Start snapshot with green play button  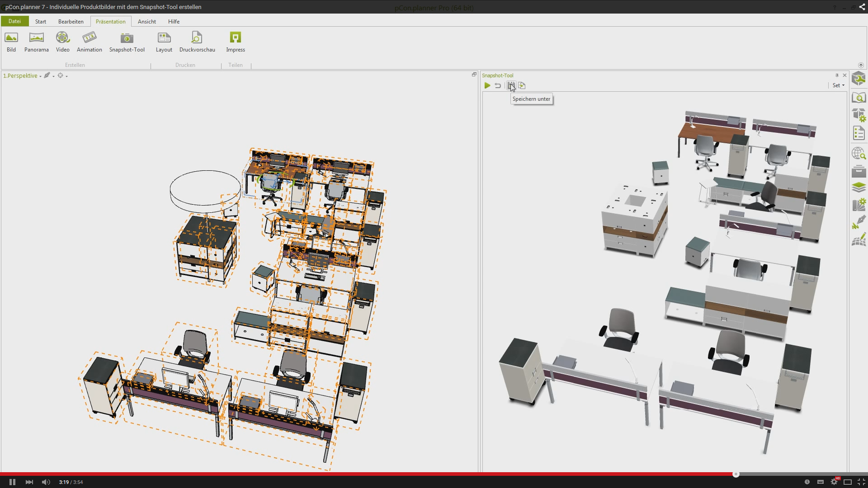pos(487,85)
